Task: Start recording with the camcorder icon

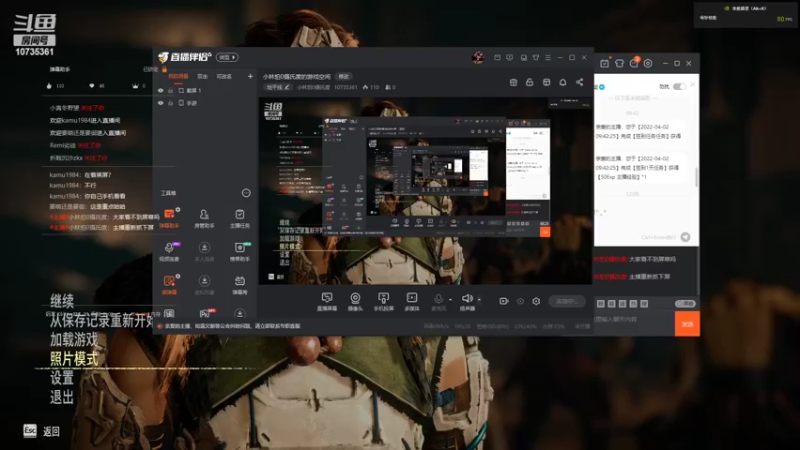Action: [x=504, y=301]
